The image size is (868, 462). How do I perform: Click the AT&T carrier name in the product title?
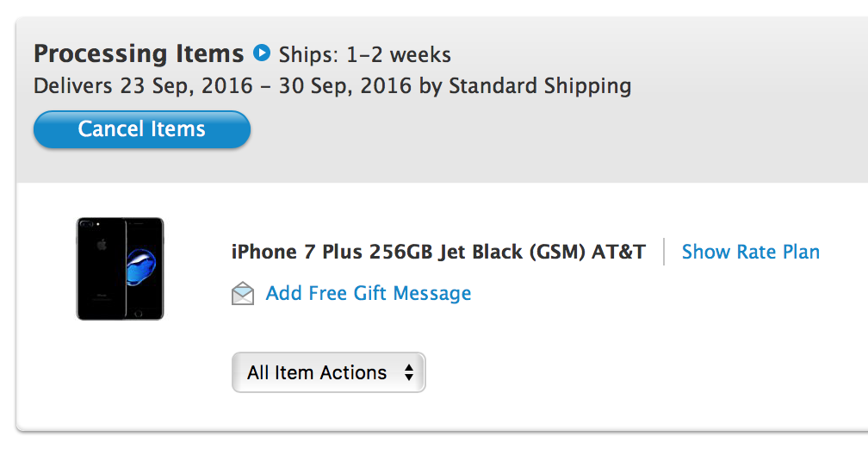click(618, 252)
